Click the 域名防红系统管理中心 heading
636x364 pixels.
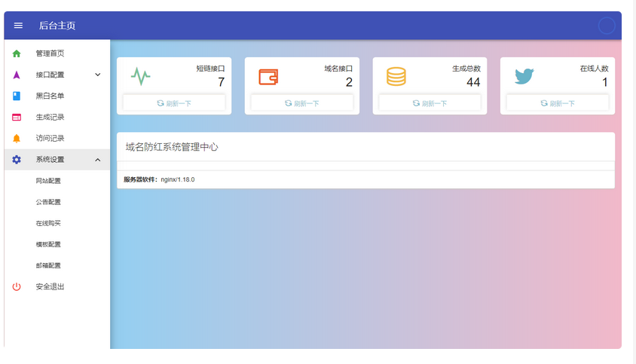coord(172,147)
